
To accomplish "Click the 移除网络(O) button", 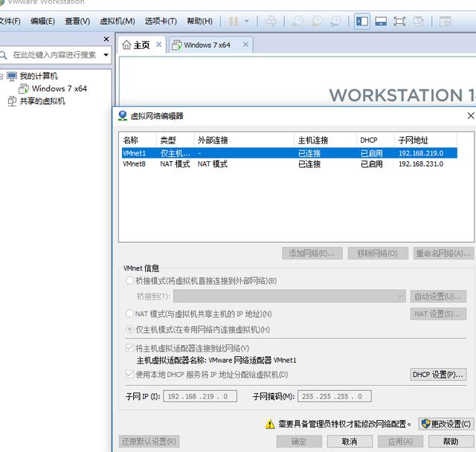I will pos(378,254).
